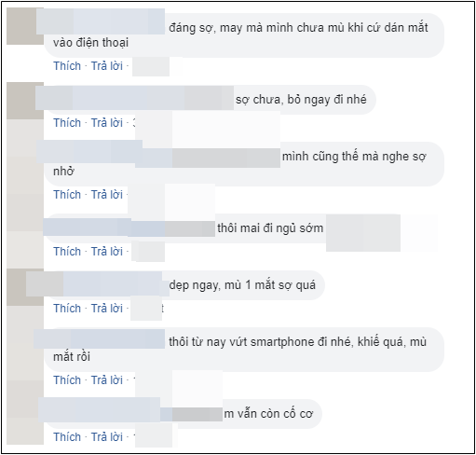
Task: Reply to the comment 'đáng sợ, may mà mình chưa mù'
Action: 107,66
